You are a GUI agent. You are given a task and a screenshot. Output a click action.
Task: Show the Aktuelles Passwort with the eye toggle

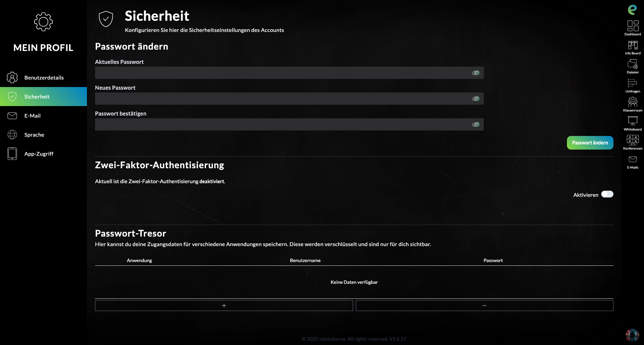(x=476, y=72)
